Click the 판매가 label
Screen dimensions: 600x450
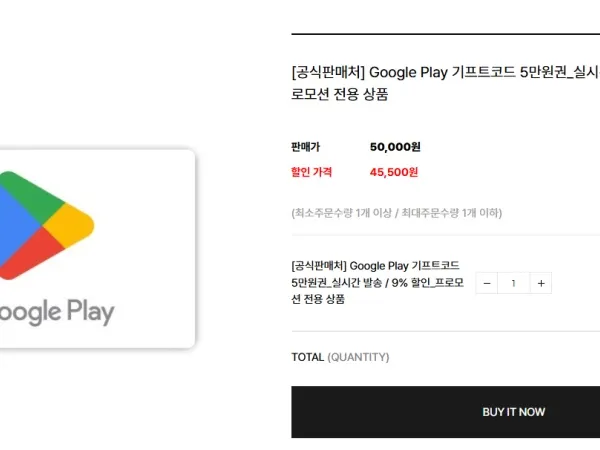click(x=306, y=147)
